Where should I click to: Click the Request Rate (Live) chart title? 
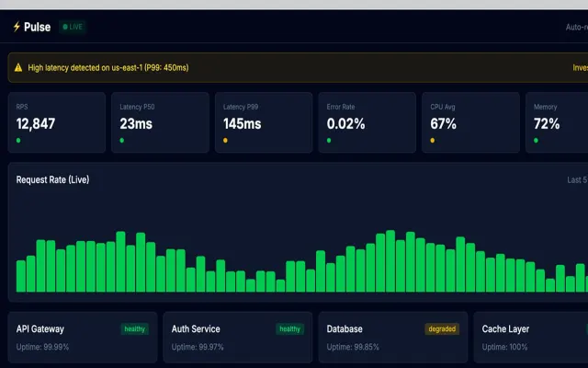[x=52, y=180]
